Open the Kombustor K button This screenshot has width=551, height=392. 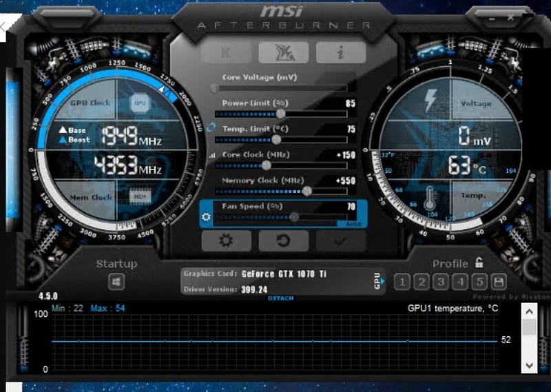click(x=227, y=52)
